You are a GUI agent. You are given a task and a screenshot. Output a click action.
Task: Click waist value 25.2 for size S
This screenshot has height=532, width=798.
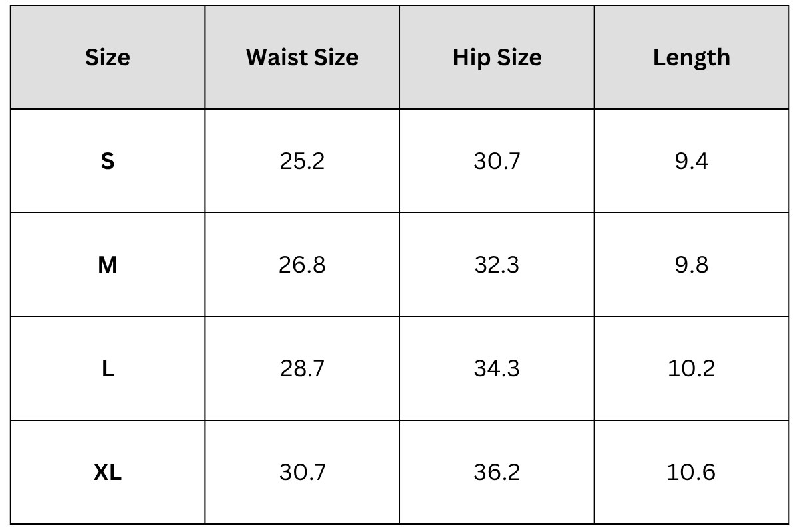click(302, 161)
